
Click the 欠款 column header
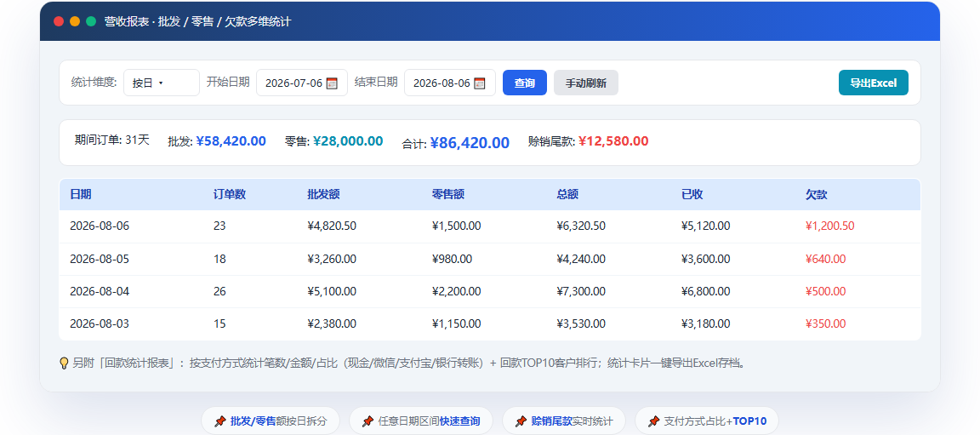click(817, 194)
